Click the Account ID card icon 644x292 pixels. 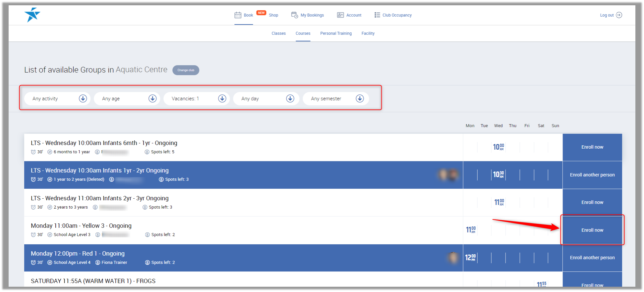[x=340, y=15]
